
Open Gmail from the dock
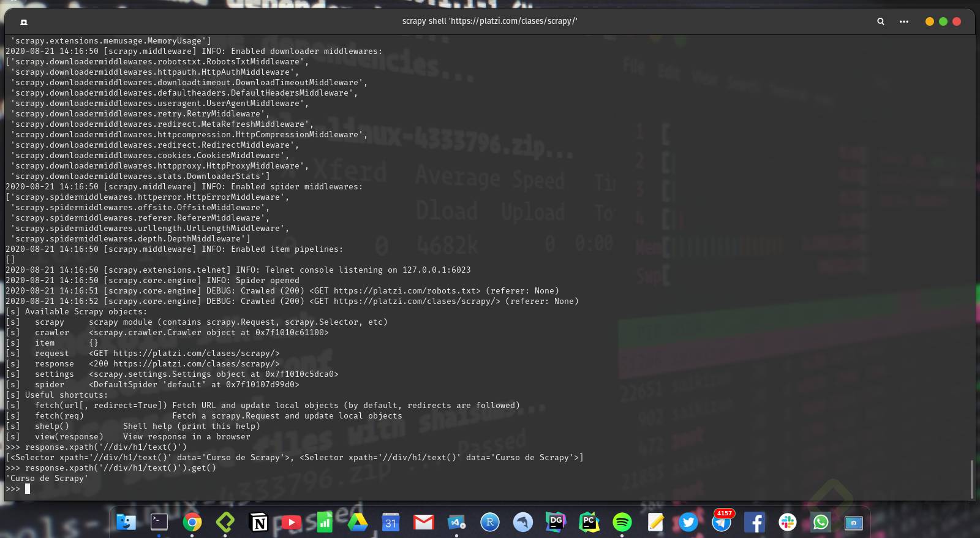(424, 522)
